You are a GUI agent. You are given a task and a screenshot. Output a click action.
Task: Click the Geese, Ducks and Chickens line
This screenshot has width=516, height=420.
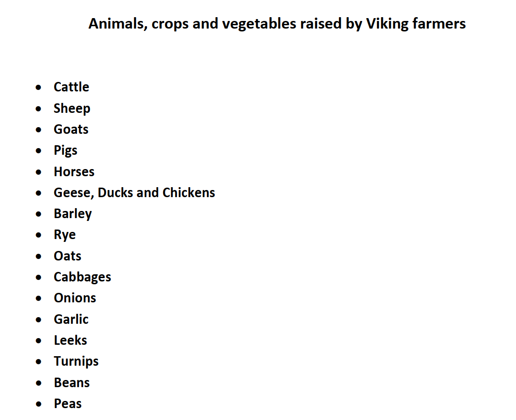coord(134,193)
